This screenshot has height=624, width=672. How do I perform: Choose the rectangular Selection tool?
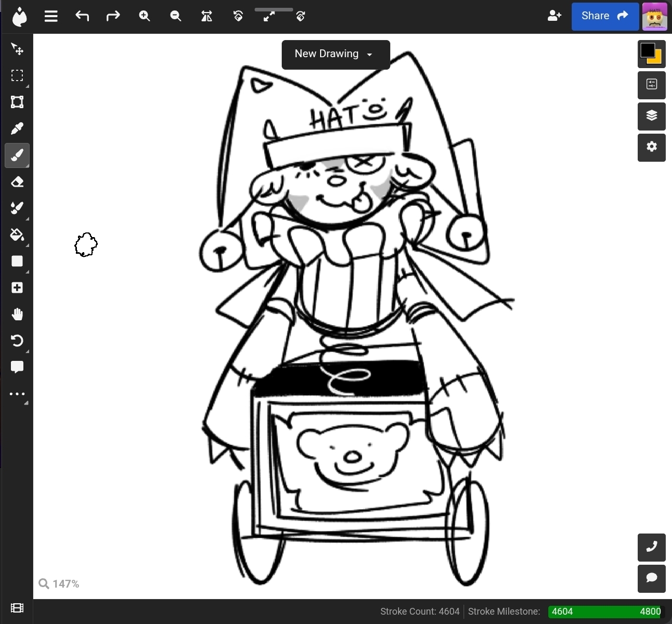pos(17,75)
